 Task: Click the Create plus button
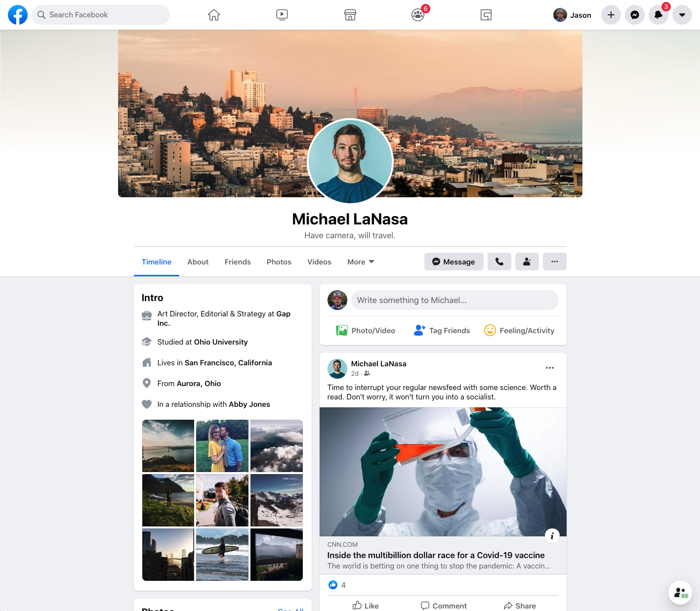coord(611,15)
